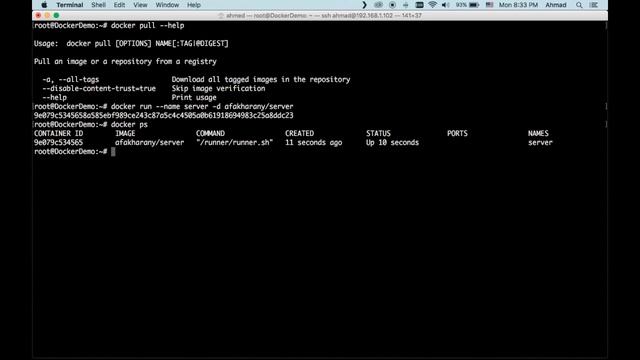
Task: Click the STATUS column header
Action: 378,133
